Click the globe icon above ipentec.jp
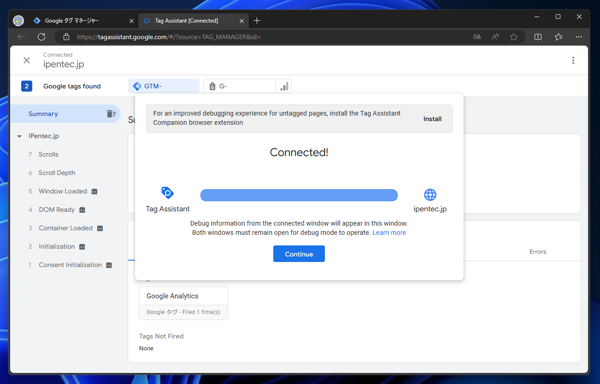600x384 pixels. pos(430,195)
